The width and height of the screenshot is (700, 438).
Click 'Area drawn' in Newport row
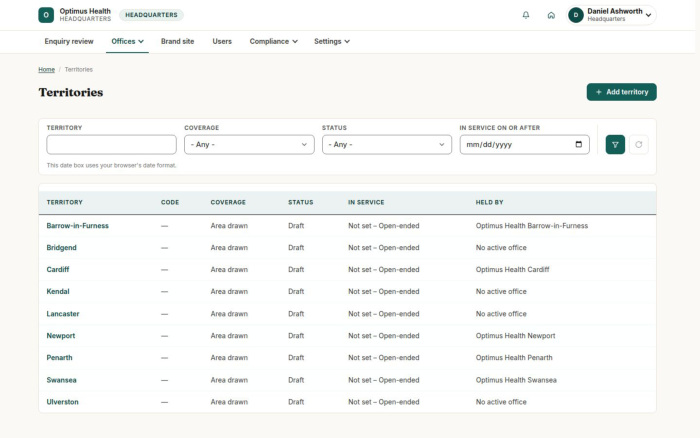(229, 336)
